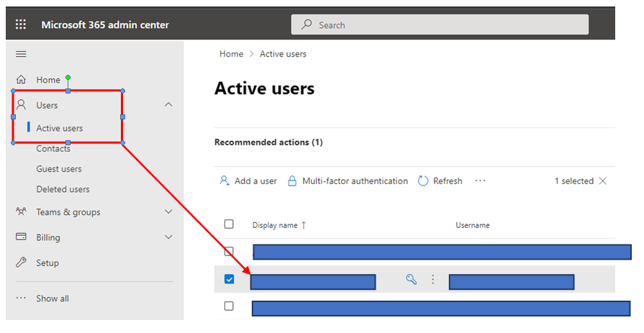
Task: Click the Refresh circular arrow icon
Action: (x=423, y=181)
